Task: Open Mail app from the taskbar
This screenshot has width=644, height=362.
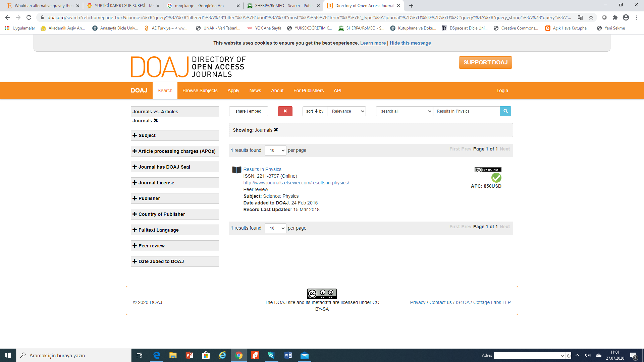Action: point(305,355)
